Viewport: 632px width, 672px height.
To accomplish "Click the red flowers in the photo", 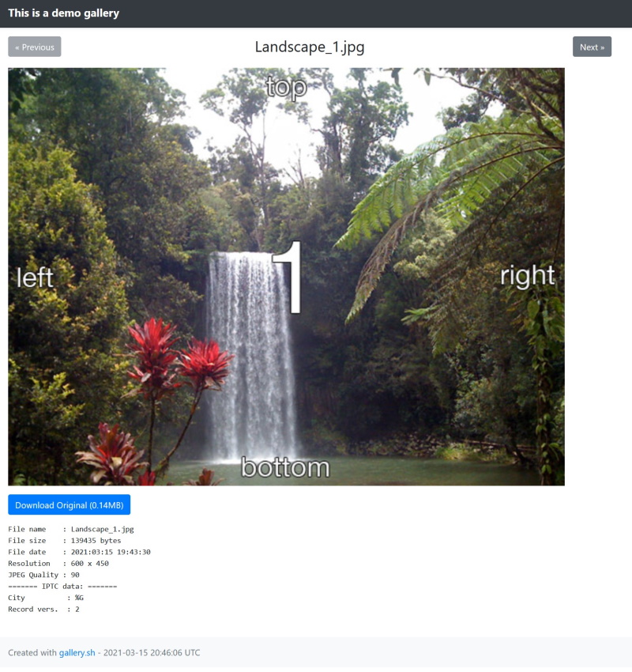I will click(x=178, y=358).
